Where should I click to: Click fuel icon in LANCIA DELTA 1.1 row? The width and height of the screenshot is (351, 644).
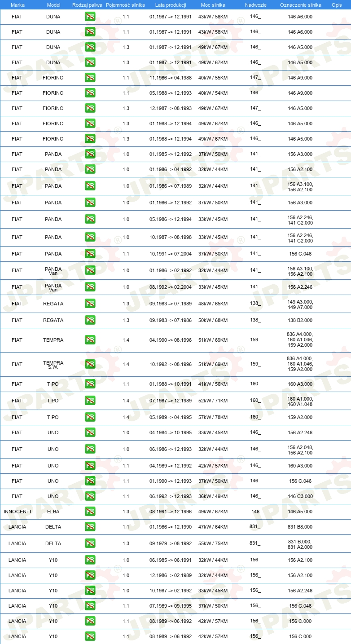click(90, 527)
